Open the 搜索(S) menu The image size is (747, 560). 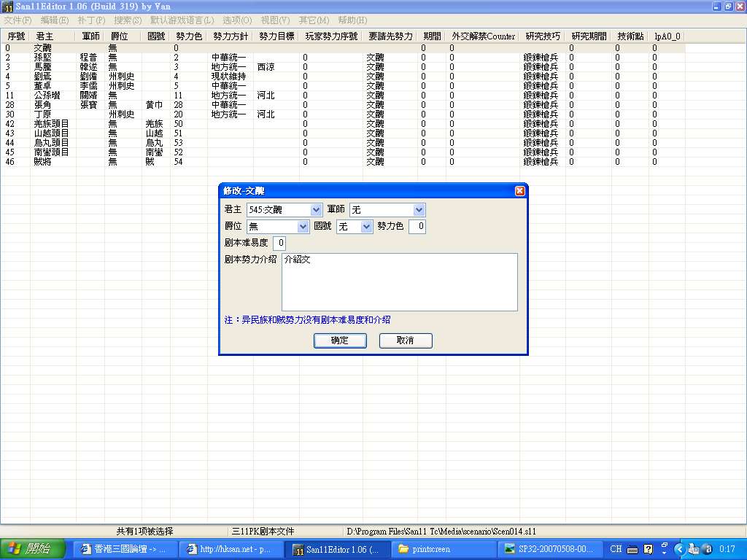(128, 20)
